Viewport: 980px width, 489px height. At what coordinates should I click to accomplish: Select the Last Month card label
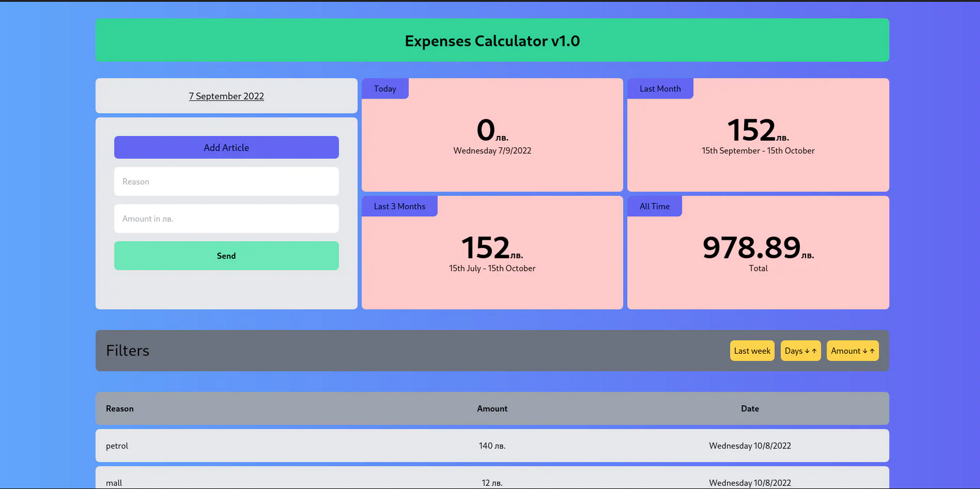click(660, 89)
